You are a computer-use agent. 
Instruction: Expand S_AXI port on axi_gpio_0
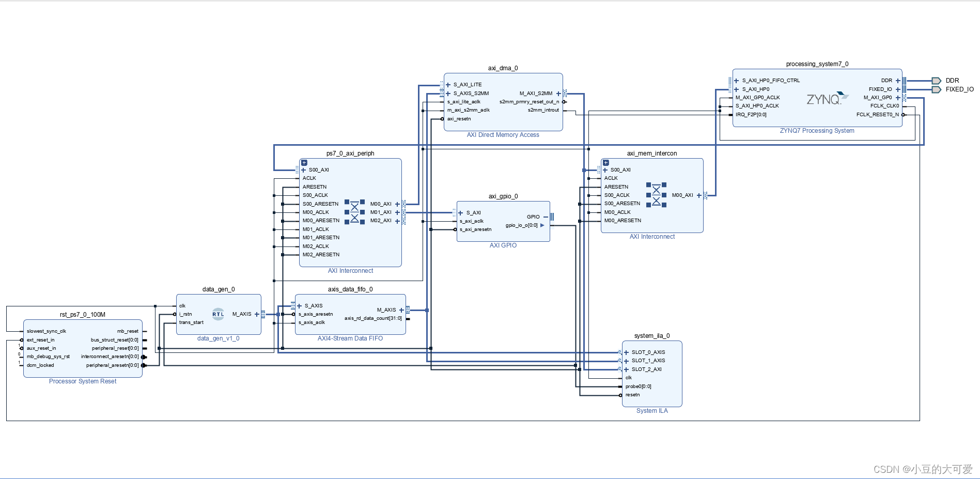point(460,213)
